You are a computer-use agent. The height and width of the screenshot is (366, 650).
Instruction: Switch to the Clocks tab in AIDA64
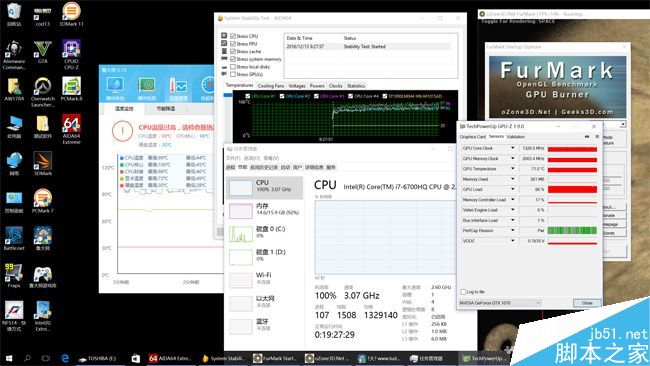point(336,86)
